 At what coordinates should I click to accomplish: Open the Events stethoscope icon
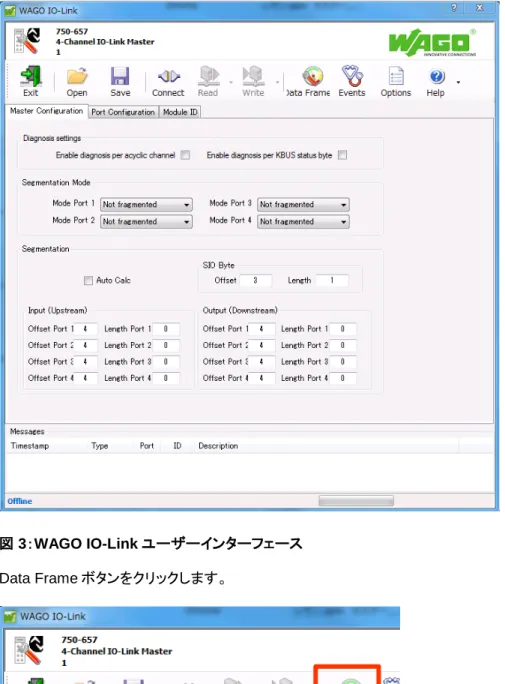point(352,81)
